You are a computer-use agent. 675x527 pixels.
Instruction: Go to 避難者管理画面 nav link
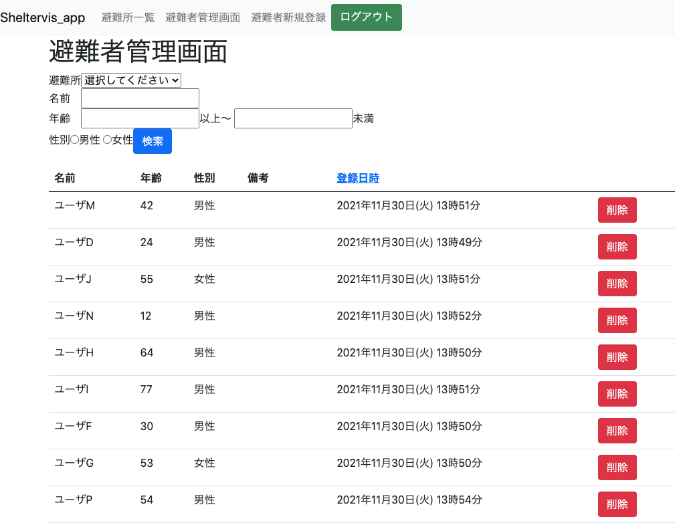pyautogui.click(x=203, y=18)
